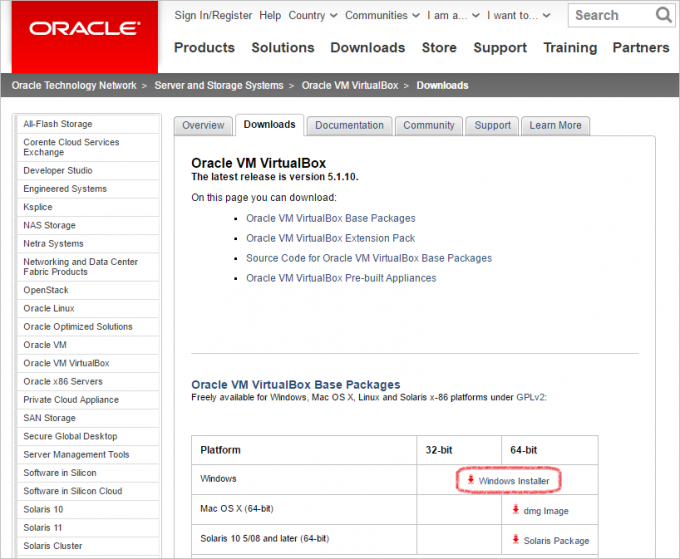This screenshot has width=680, height=559.
Task: Open the Downloads main menu item
Action: [368, 47]
